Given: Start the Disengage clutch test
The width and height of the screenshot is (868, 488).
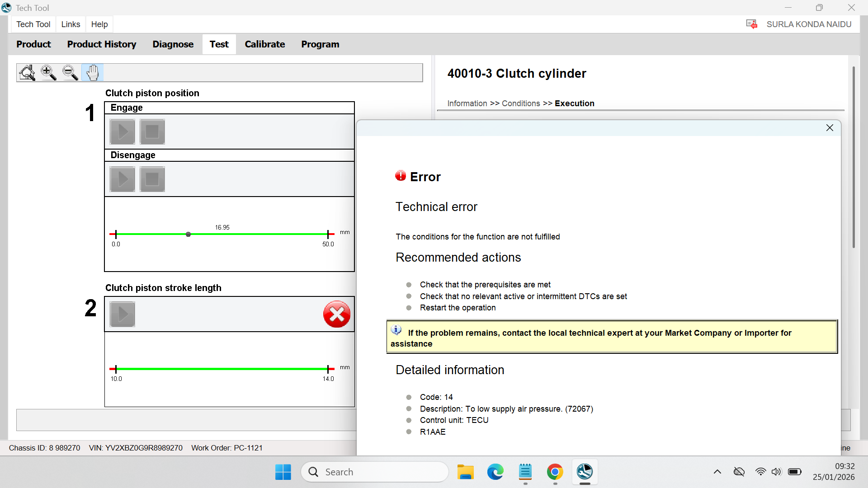Looking at the screenshot, I should click(123, 179).
